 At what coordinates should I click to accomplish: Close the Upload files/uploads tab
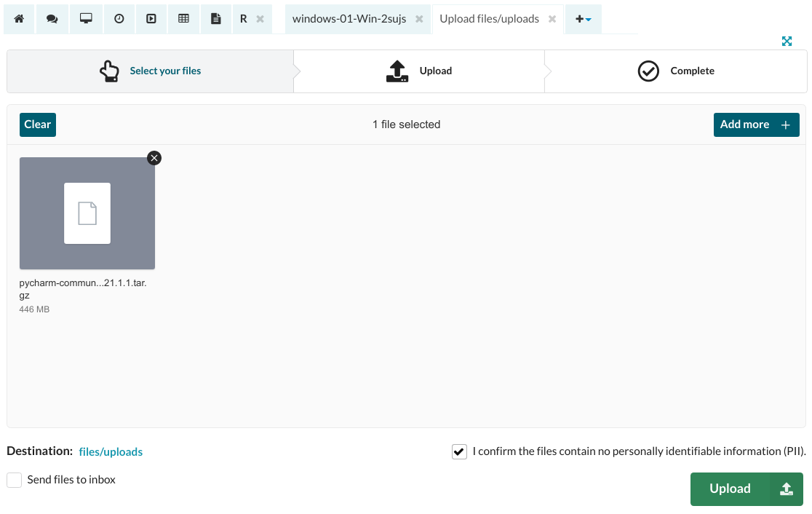[x=552, y=19]
